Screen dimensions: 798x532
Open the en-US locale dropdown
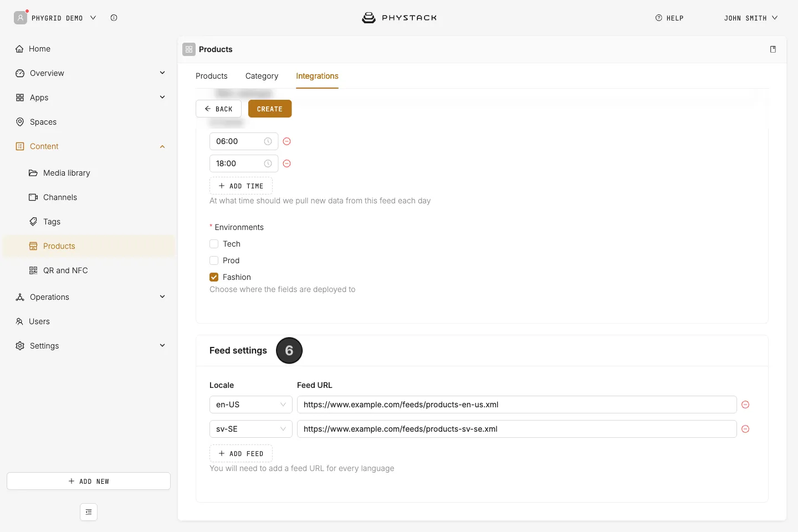250,405
